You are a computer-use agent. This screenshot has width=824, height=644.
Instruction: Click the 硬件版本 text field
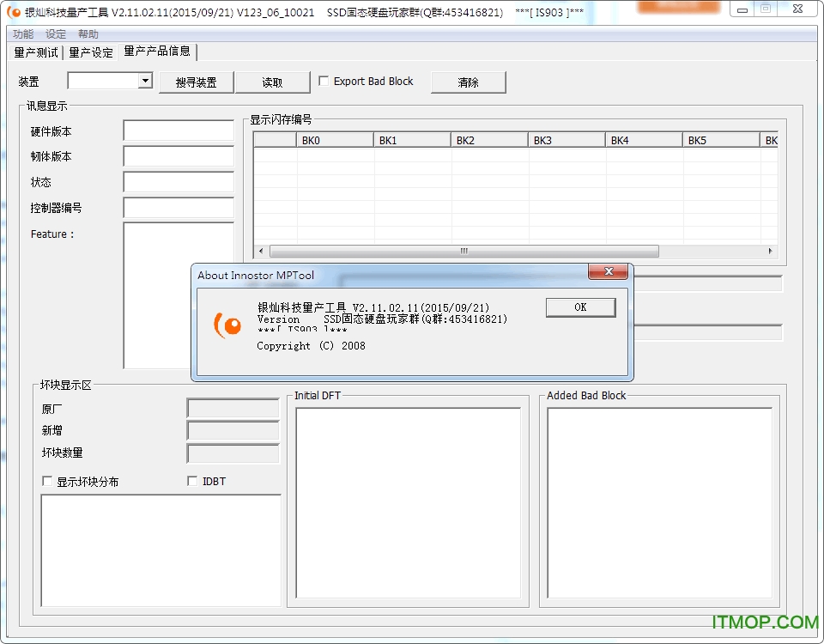(x=179, y=131)
